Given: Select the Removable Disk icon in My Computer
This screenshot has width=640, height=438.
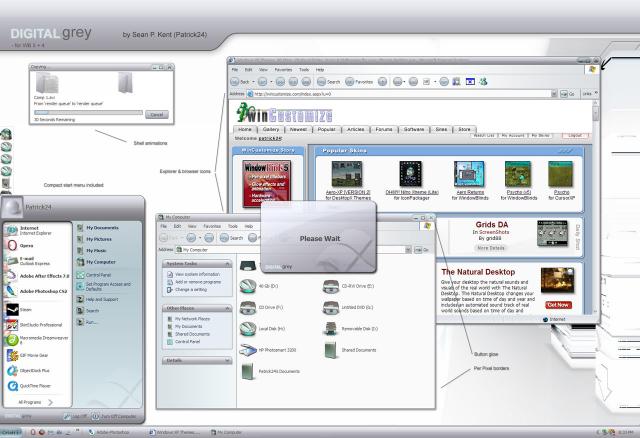Looking at the screenshot, I should pyautogui.click(x=331, y=329).
